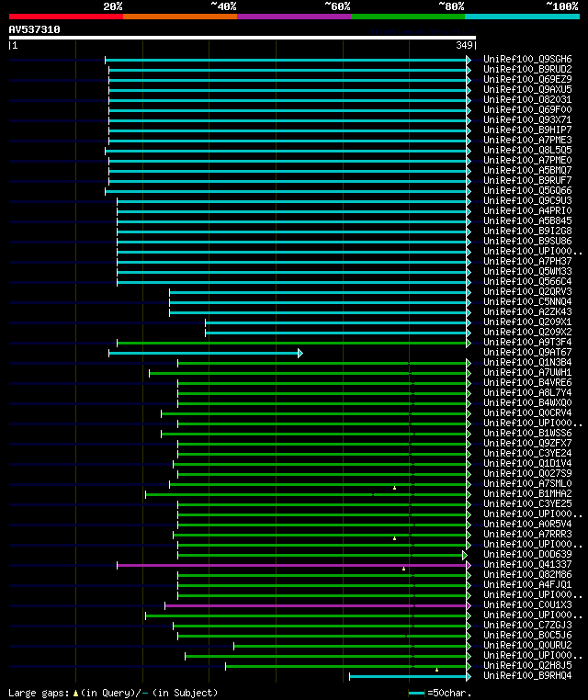Open UniRef100_A5BMQ7 entry
Screen dimensions: 588x700
coord(527,170)
